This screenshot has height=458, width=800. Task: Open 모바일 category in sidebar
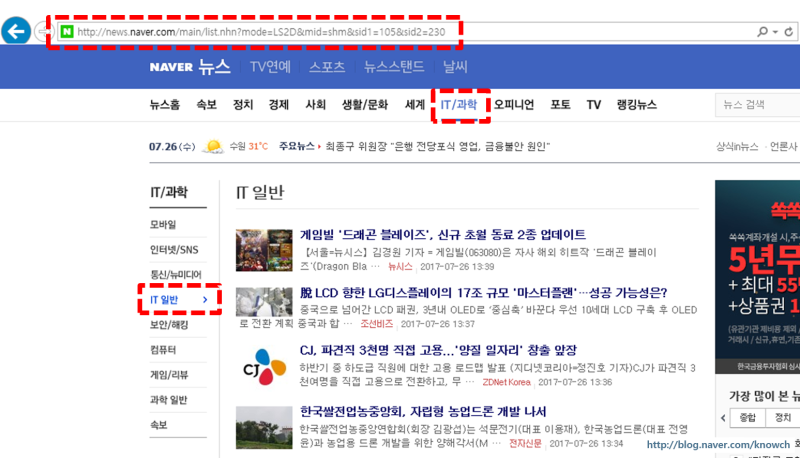[x=163, y=224]
